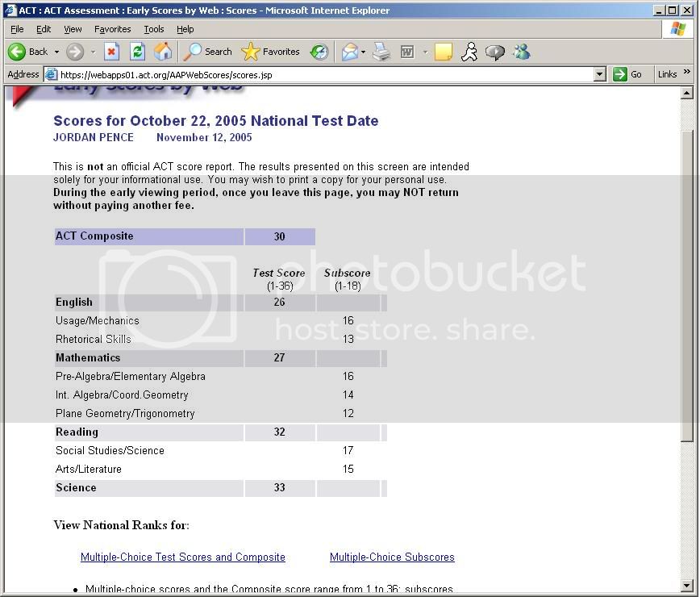
Task: Open the Discuss speech bubble icon
Action: click(x=495, y=52)
